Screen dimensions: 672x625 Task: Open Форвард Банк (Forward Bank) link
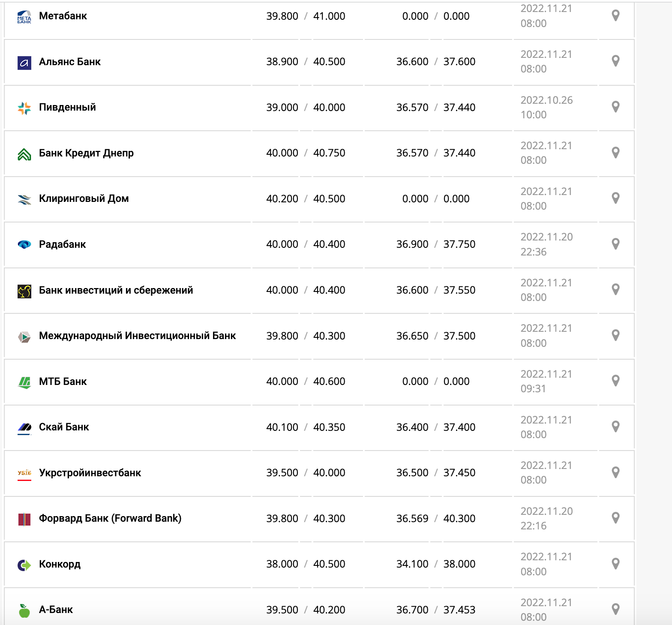tap(110, 518)
